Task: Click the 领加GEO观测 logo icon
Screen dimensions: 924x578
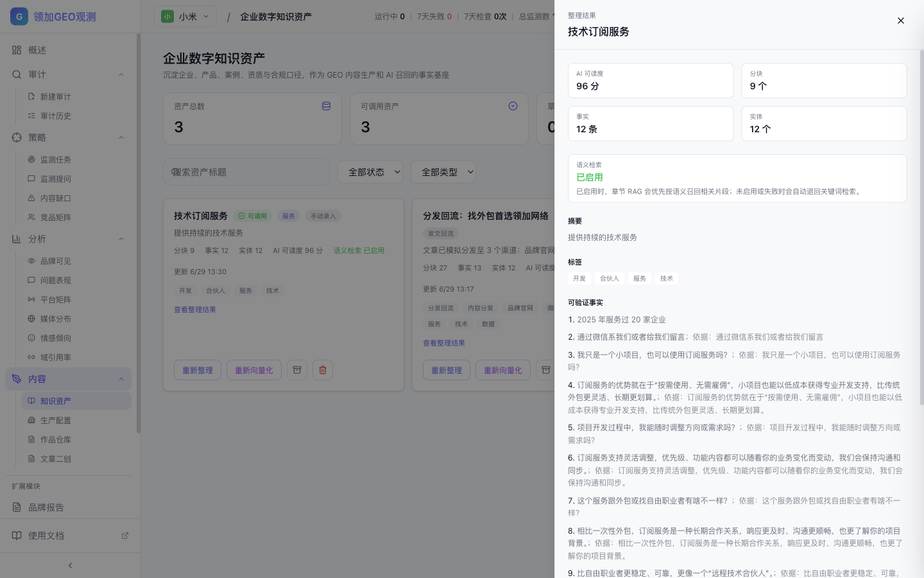Action: [19, 17]
